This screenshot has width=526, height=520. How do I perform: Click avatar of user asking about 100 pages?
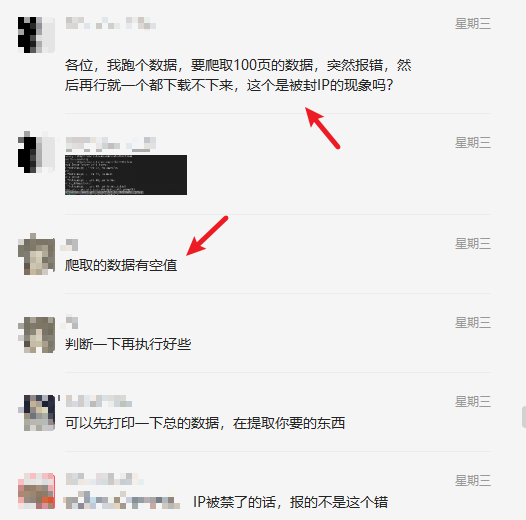pos(36,35)
